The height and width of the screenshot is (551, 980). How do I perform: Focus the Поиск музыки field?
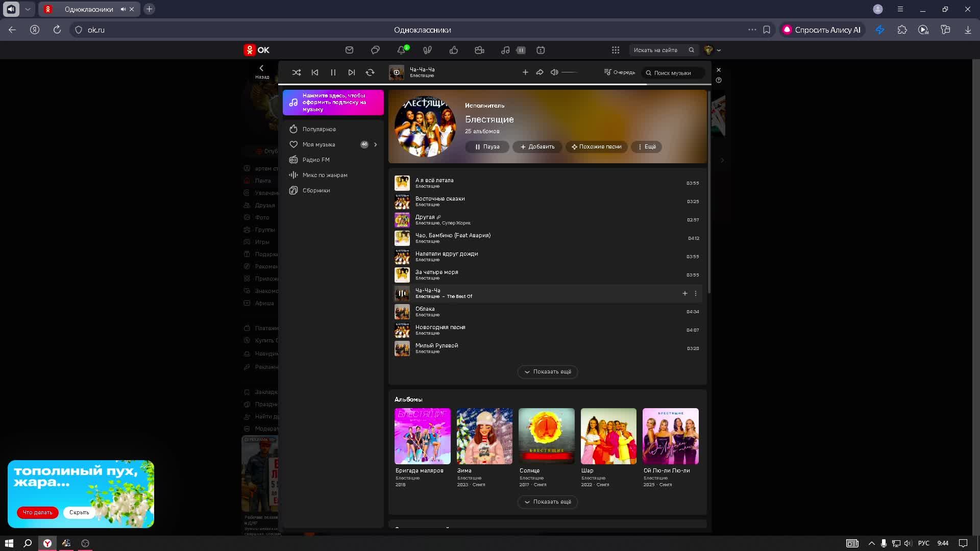[x=673, y=73]
